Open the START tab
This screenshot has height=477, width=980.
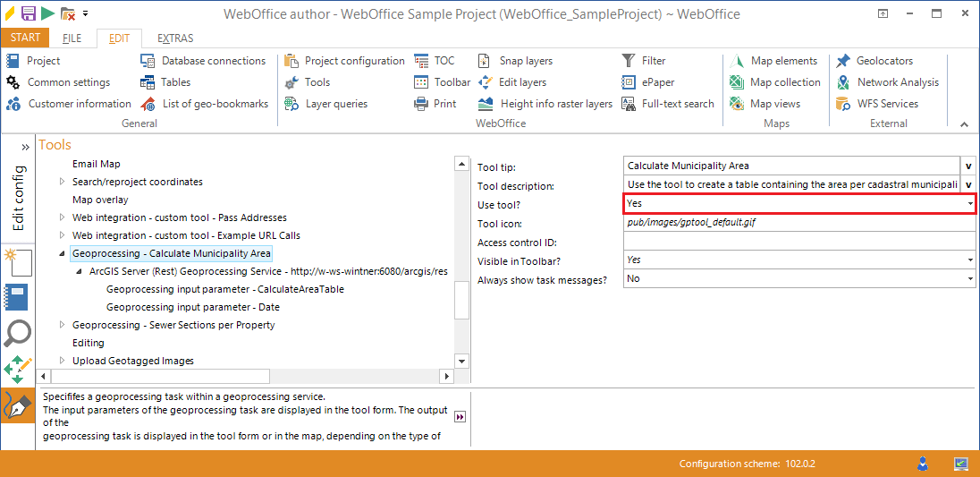pos(25,38)
